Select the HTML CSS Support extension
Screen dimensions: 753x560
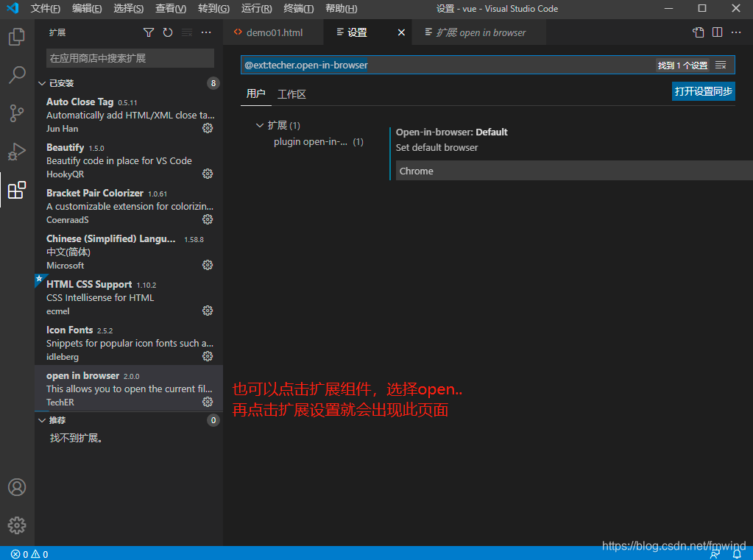(x=129, y=297)
